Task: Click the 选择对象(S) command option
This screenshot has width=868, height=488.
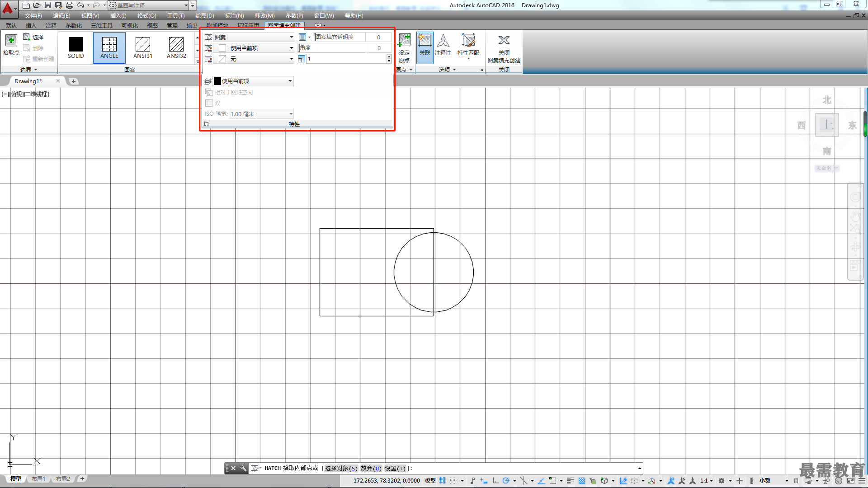Action: pos(341,468)
